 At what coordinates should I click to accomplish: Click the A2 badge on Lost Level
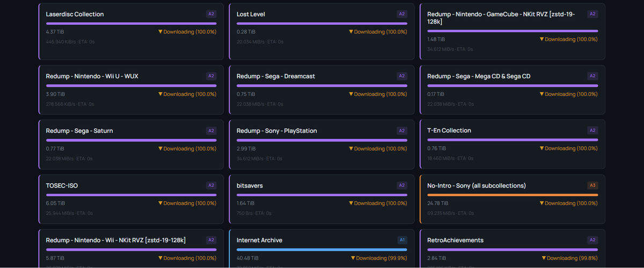pyautogui.click(x=402, y=14)
